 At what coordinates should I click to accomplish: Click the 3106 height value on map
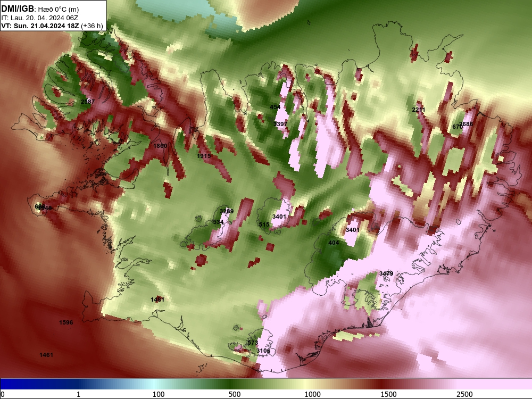[x=263, y=351]
